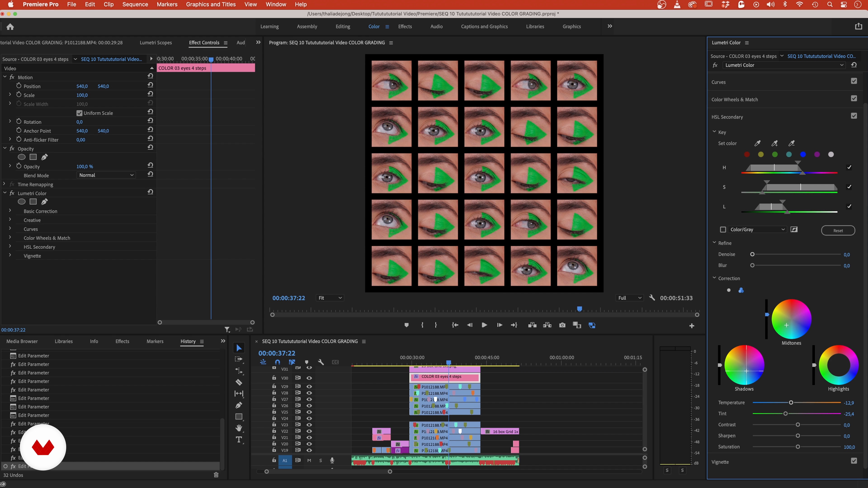Image resolution: width=868 pixels, height=488 pixels.
Task: Select the Ripple Edit tool
Action: (239, 371)
